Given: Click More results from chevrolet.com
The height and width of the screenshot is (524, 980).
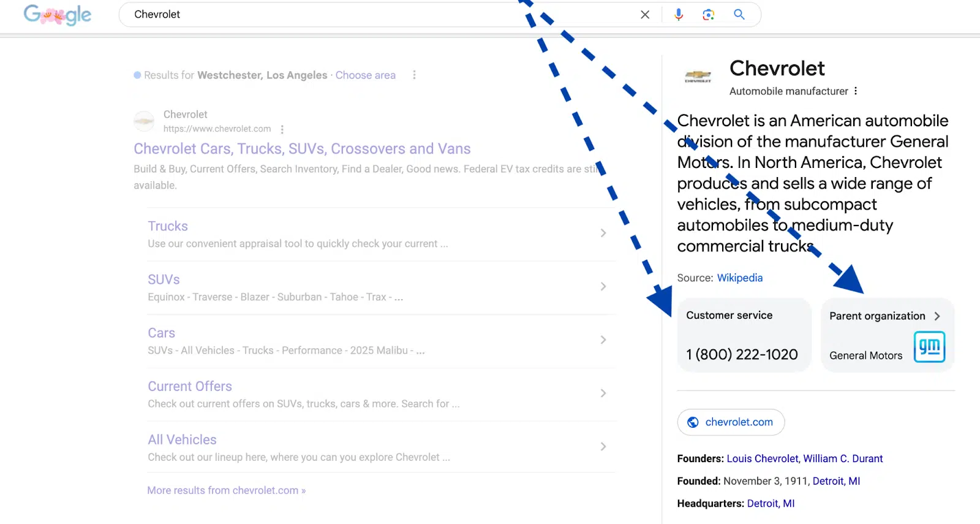Looking at the screenshot, I should pyautogui.click(x=226, y=490).
